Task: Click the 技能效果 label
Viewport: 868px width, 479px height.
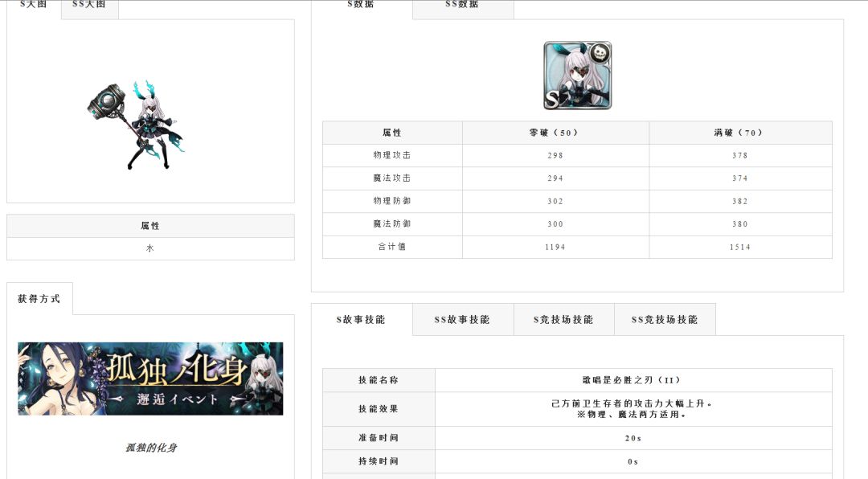Action: [379, 408]
